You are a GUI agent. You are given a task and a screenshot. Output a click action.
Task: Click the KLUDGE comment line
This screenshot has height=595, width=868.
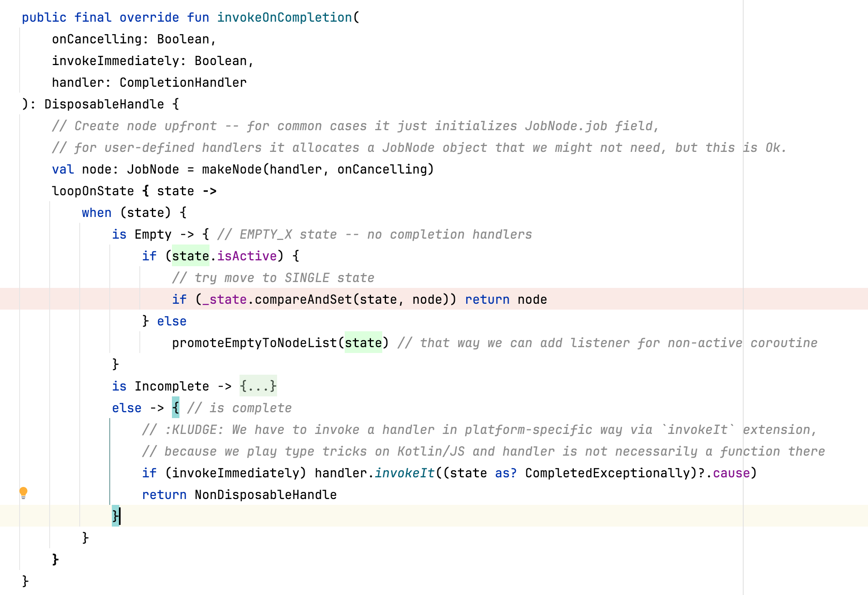478,430
